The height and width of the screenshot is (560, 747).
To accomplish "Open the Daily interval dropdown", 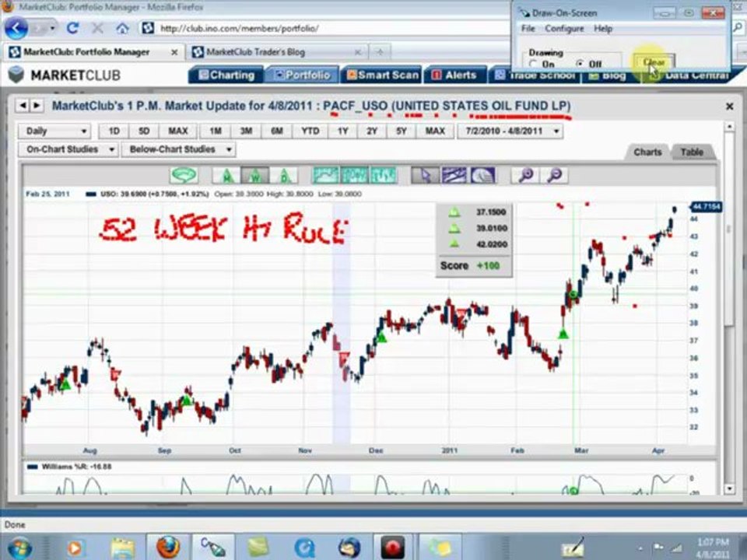I will point(54,131).
